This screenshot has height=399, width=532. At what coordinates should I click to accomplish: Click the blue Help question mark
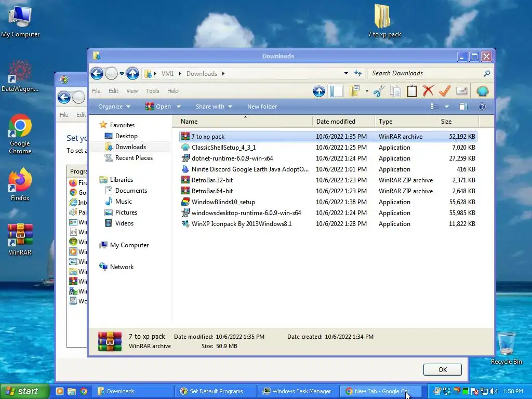pyautogui.click(x=482, y=107)
